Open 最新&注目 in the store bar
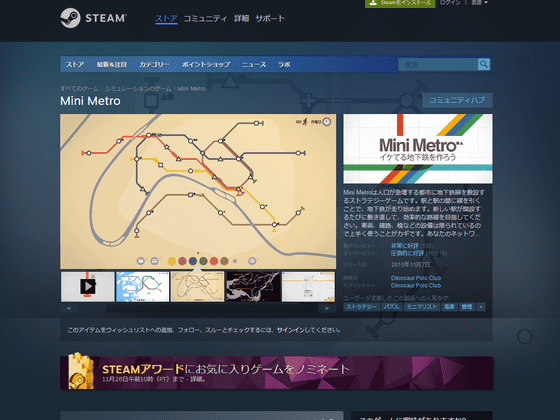 point(111,65)
